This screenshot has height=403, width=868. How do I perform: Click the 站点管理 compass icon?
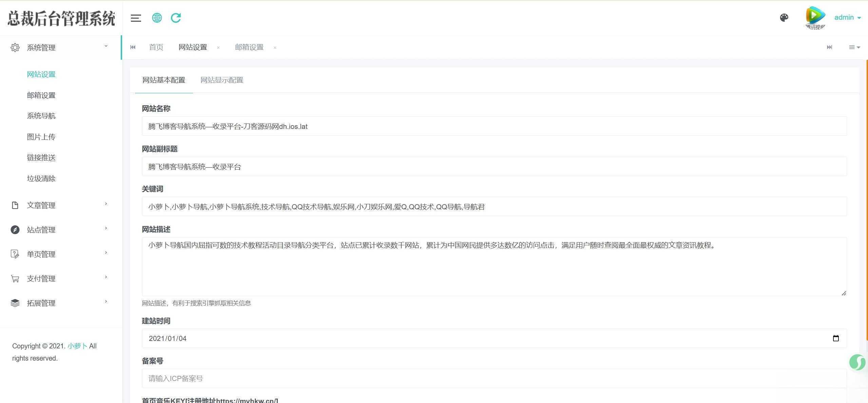15,230
